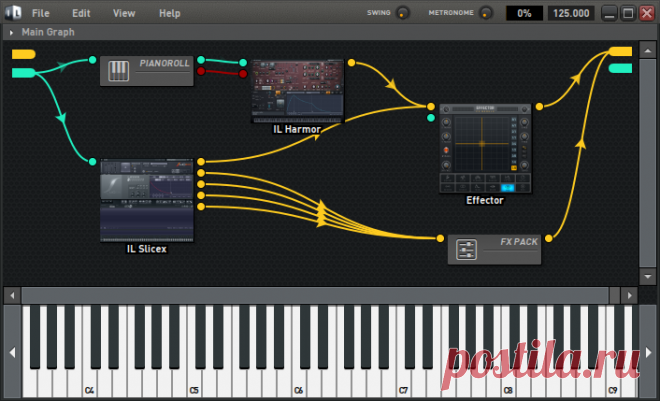Adjust the Swing knob
Viewport: 660px width, 401px height.
point(403,13)
